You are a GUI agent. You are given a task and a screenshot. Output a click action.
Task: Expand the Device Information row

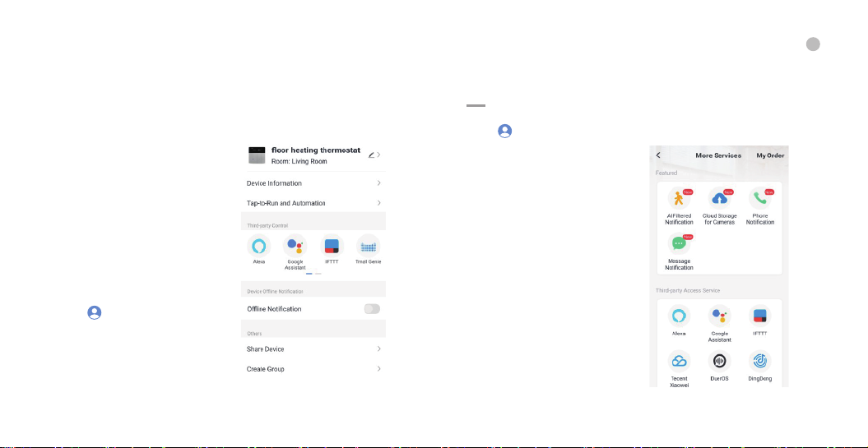tap(313, 183)
